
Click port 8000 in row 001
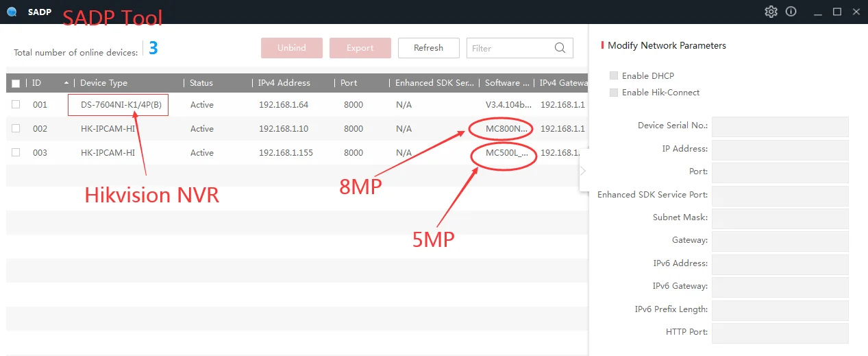tap(354, 105)
